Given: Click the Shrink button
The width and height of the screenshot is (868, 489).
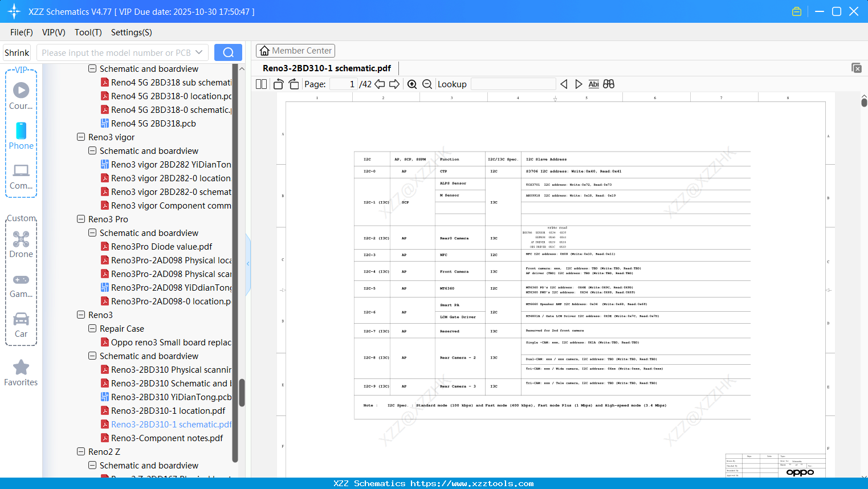Looking at the screenshot, I should coord(17,52).
